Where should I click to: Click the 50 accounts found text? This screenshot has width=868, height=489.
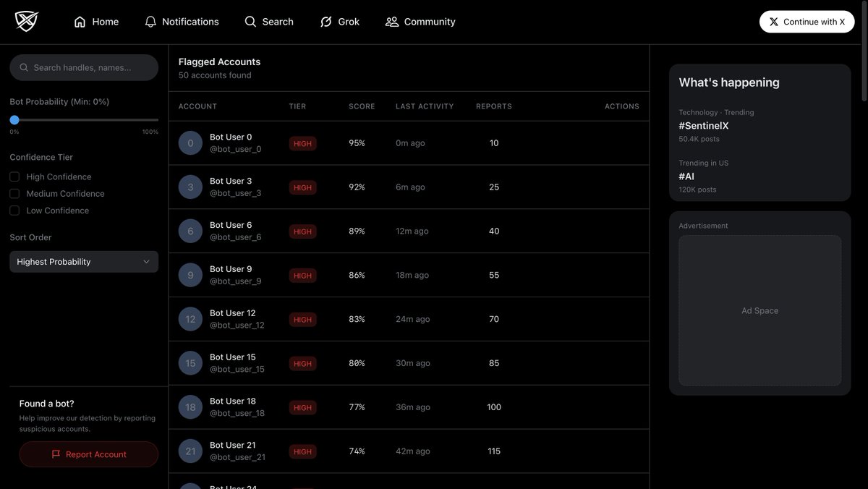point(215,75)
